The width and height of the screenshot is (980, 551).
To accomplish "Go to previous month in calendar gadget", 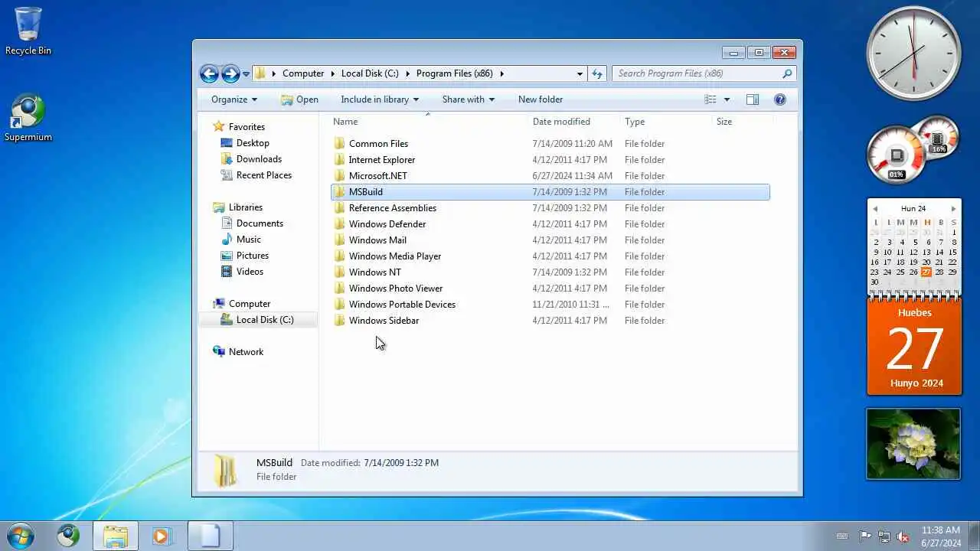I will (x=875, y=208).
